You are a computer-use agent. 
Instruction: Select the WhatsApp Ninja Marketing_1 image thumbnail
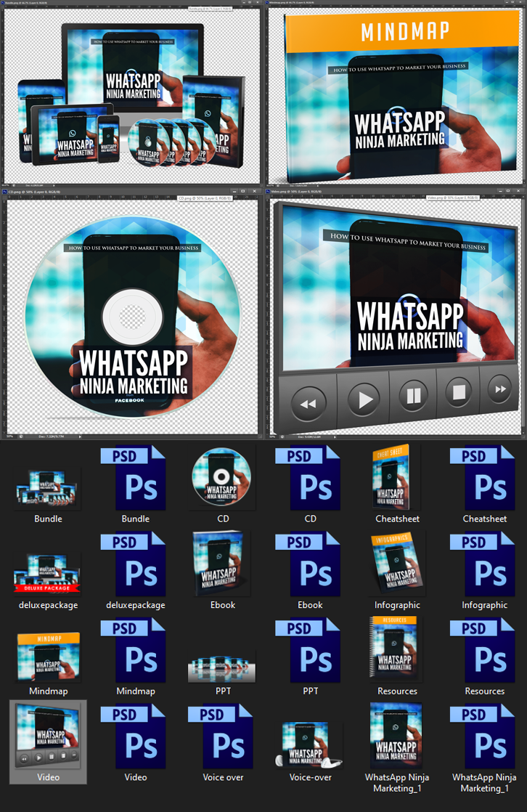(x=396, y=735)
